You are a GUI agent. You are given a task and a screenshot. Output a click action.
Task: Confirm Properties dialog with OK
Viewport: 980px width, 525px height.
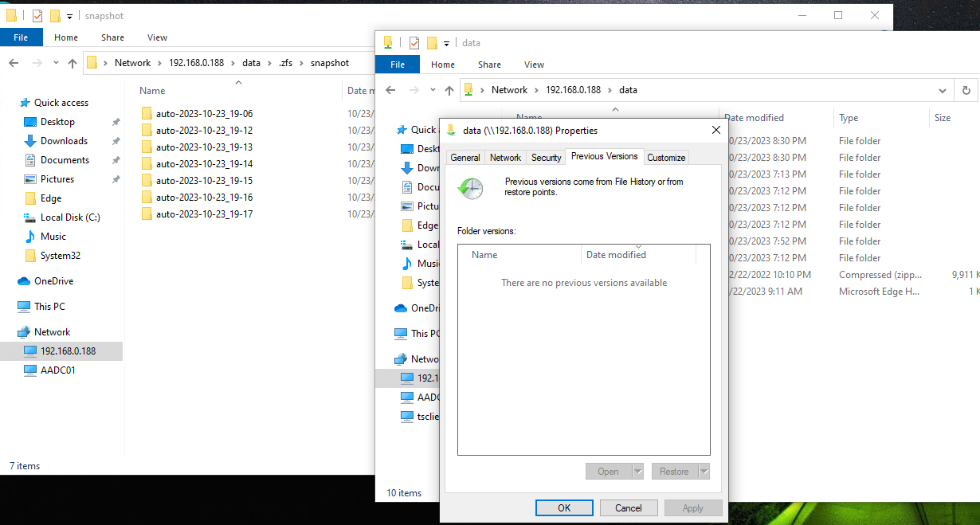564,507
